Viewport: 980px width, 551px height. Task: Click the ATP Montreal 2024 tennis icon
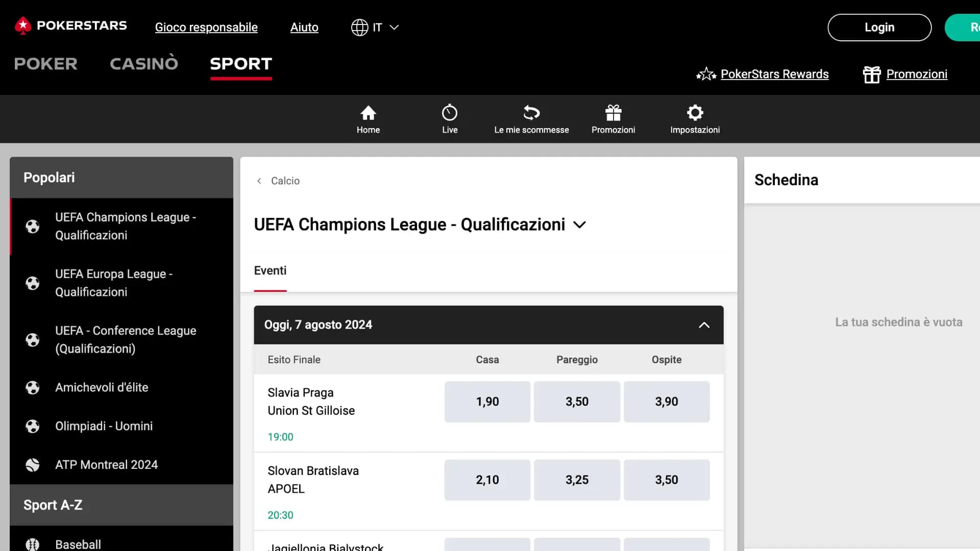(x=33, y=465)
